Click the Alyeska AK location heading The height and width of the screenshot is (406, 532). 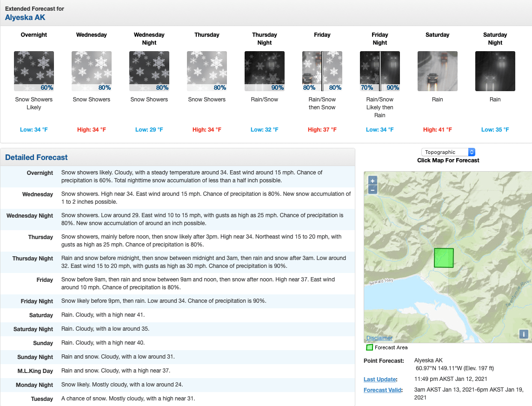25,17
